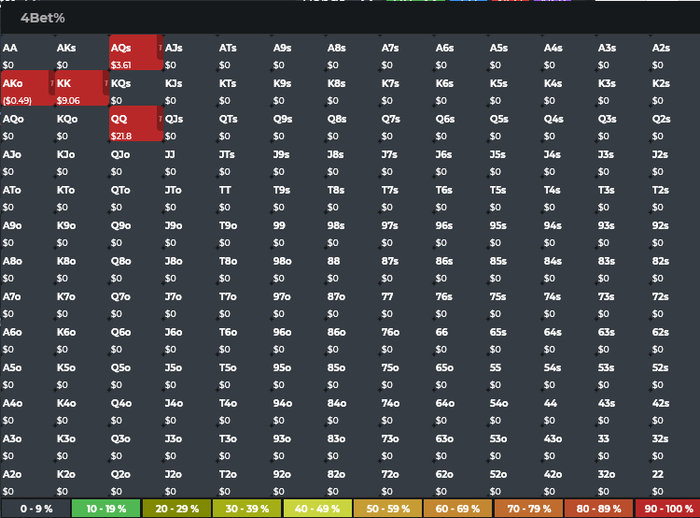The height and width of the screenshot is (518, 700).
Task: Select the KQo hand cell
Action: click(82, 123)
